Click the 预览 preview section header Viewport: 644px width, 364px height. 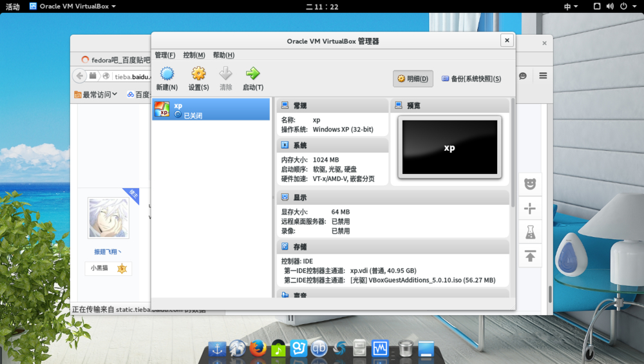click(450, 106)
